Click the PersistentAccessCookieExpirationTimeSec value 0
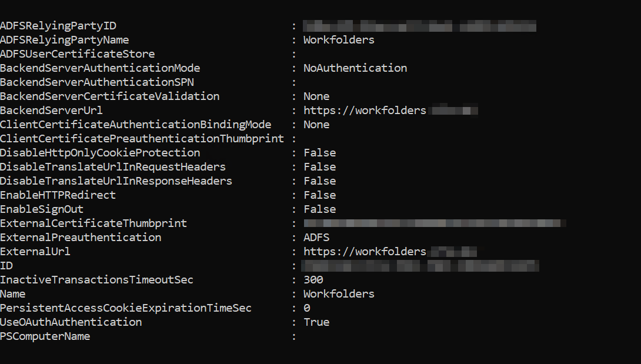 [x=307, y=308]
